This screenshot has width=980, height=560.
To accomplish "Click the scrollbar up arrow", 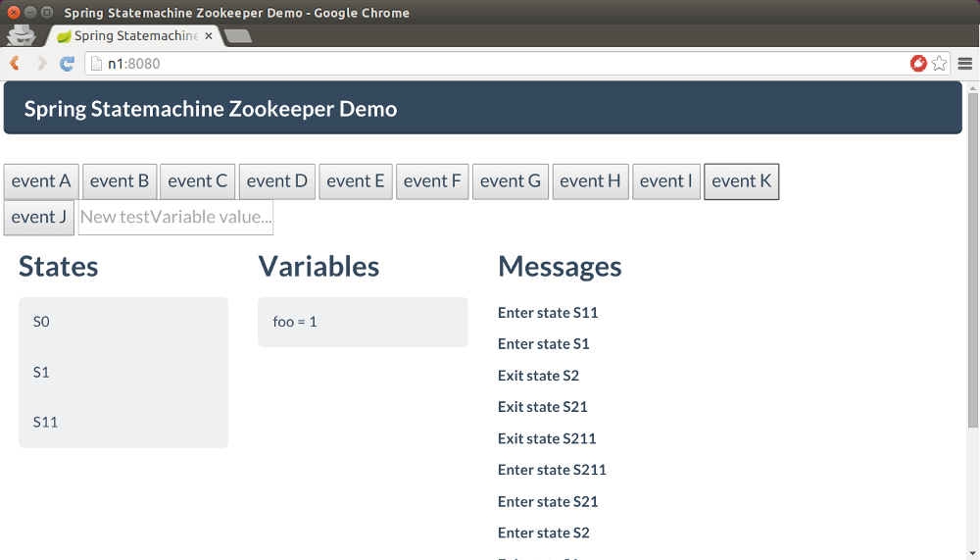I will tap(972, 87).
